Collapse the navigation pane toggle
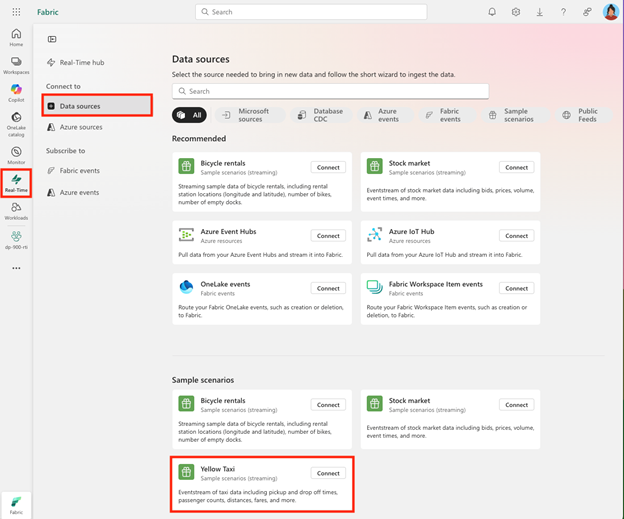Viewport: 624px width, 519px height. (52, 39)
